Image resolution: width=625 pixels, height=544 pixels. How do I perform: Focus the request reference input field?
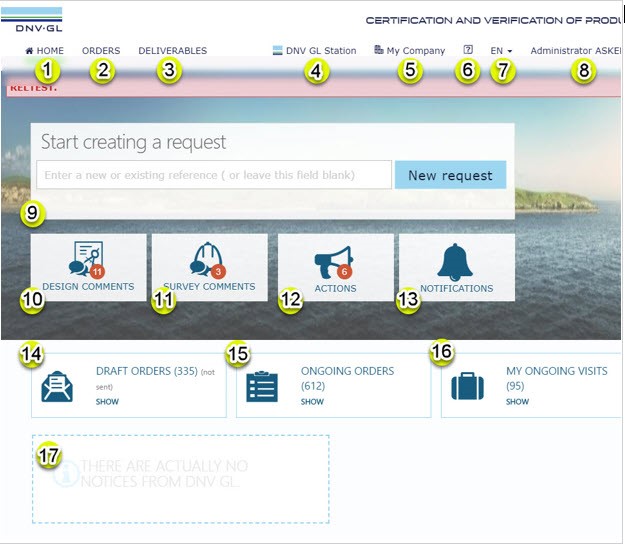214,175
